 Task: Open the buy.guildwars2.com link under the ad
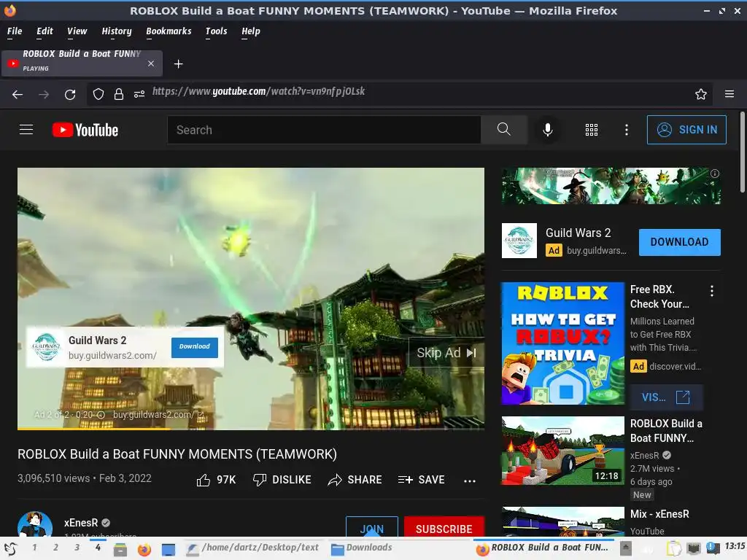click(158, 415)
